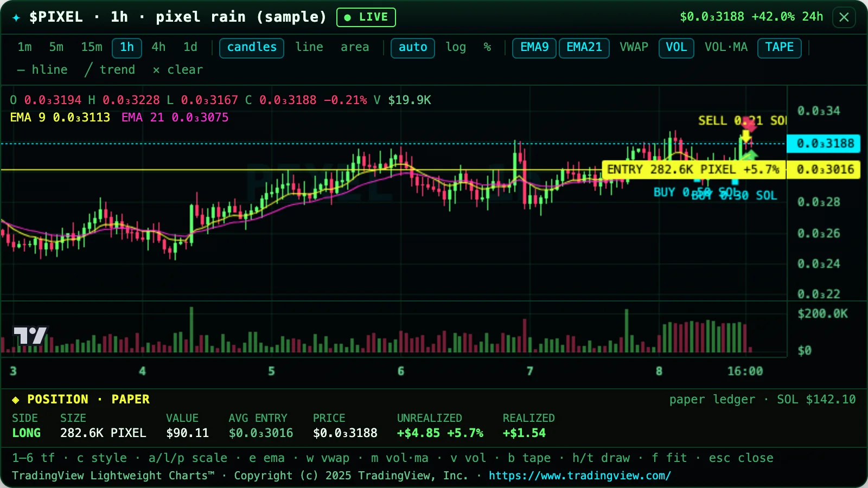Set price scale to auto
This screenshot has width=868, height=488.
coord(413,48)
